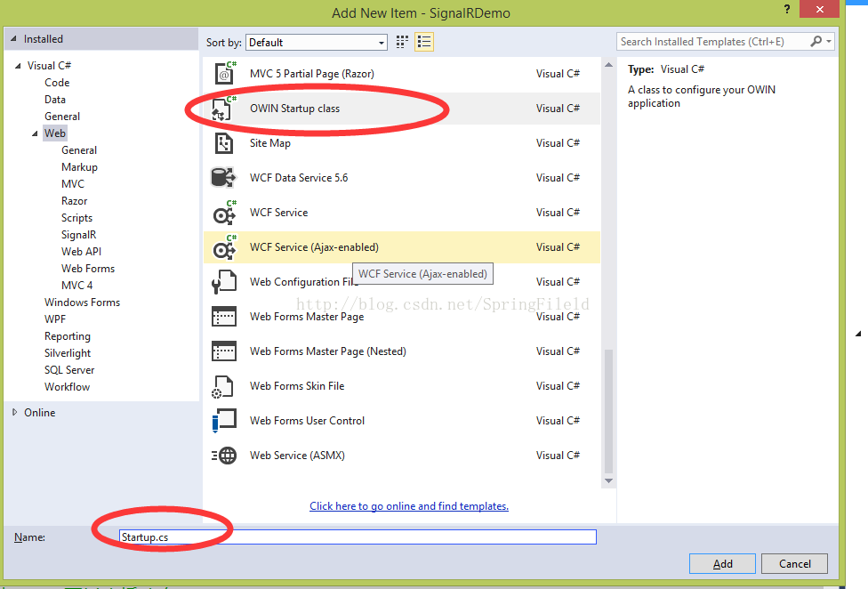Select the MVC 4 category

pyautogui.click(x=77, y=285)
